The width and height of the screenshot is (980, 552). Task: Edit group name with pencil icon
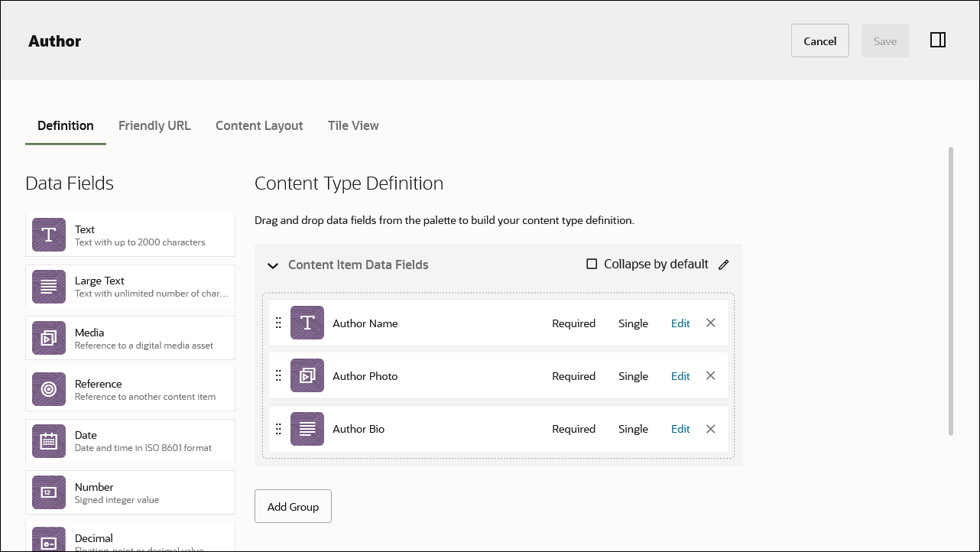pyautogui.click(x=724, y=265)
